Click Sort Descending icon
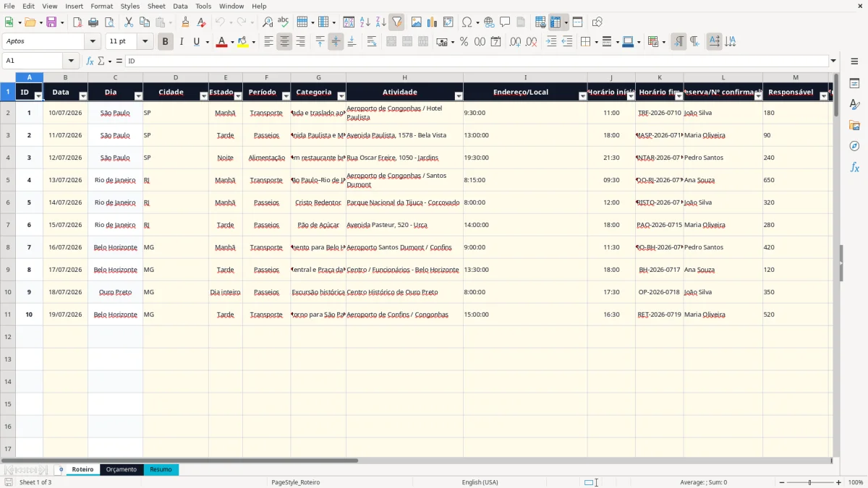The width and height of the screenshot is (868, 488). pyautogui.click(x=381, y=22)
